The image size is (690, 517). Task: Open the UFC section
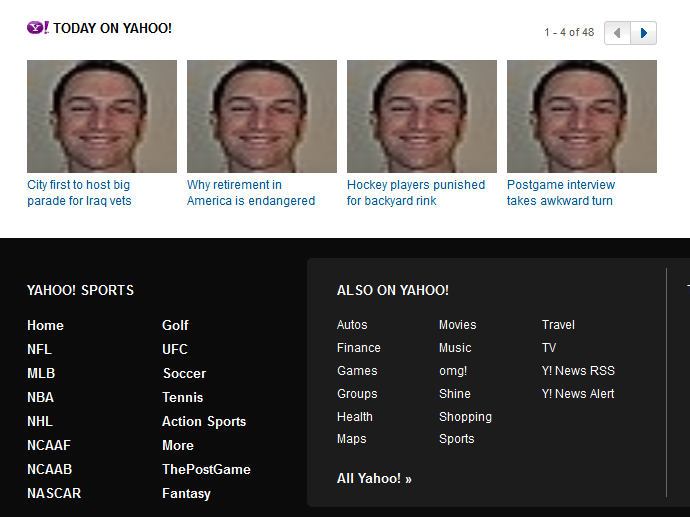tap(175, 349)
